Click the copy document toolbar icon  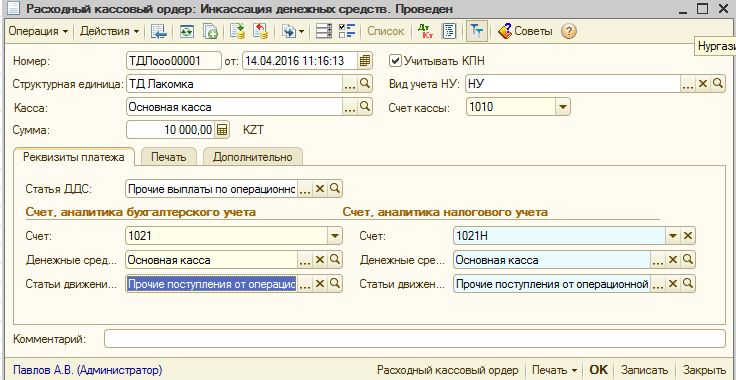(210, 31)
